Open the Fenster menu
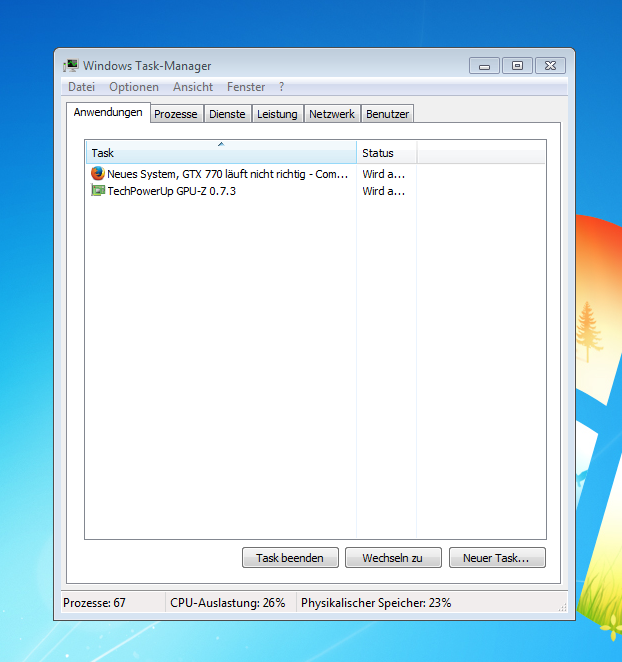The width and height of the screenshot is (622, 662). click(x=246, y=87)
